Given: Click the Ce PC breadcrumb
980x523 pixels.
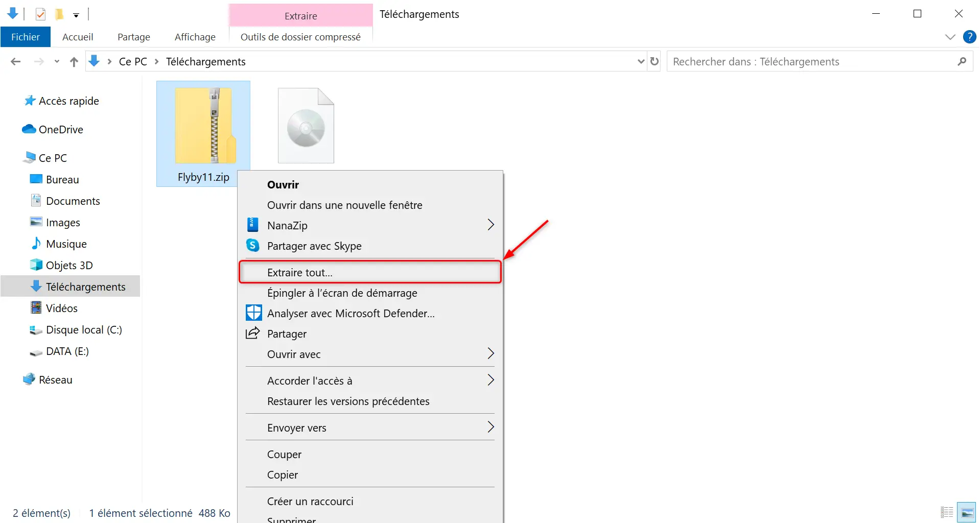Looking at the screenshot, I should 133,62.
